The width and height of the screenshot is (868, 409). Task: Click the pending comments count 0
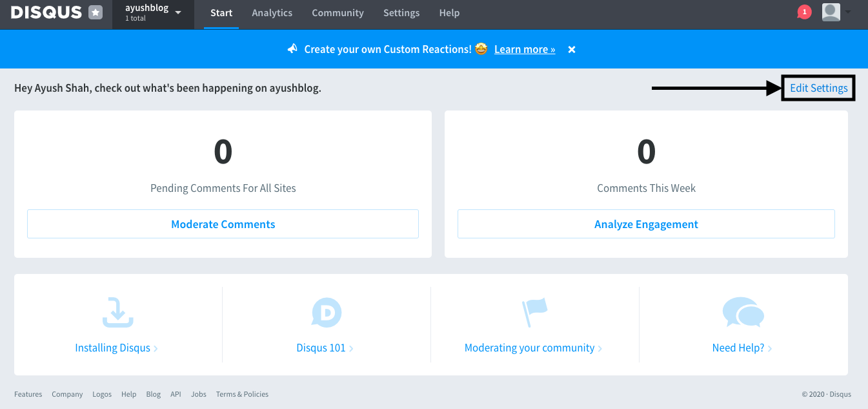pyautogui.click(x=223, y=152)
